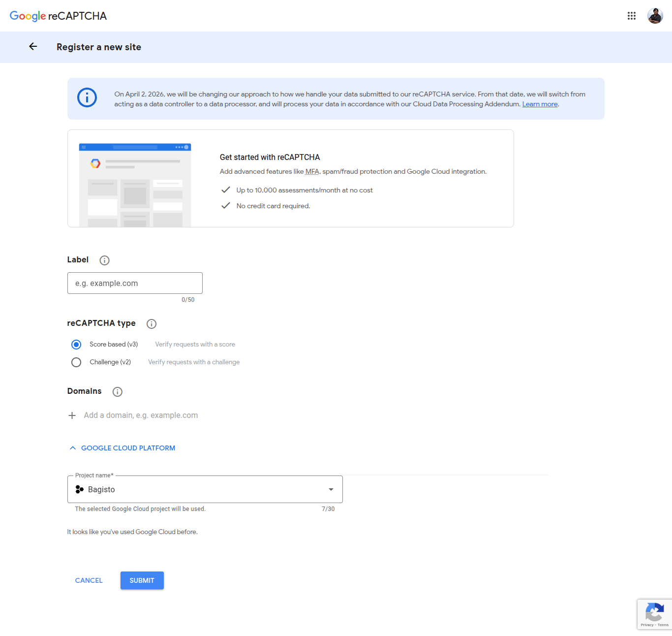This screenshot has width=672, height=636.
Task: Click the Bagisto project icon
Action: click(x=79, y=489)
